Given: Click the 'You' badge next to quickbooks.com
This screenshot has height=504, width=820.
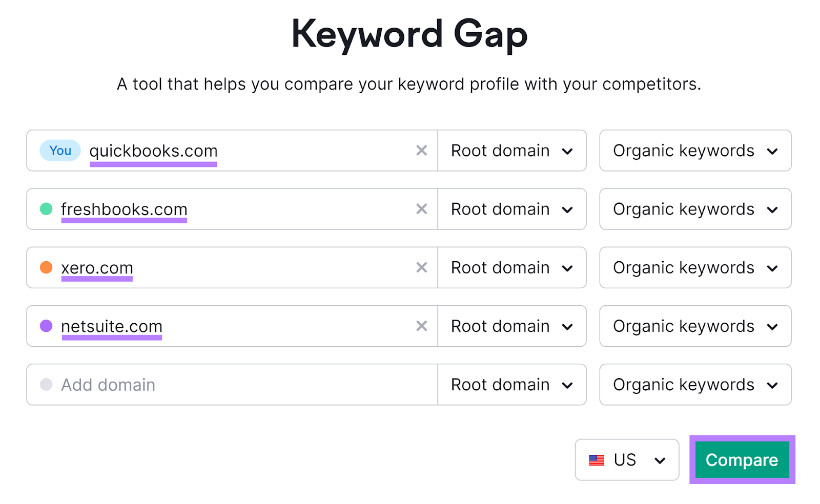Looking at the screenshot, I should tap(59, 150).
